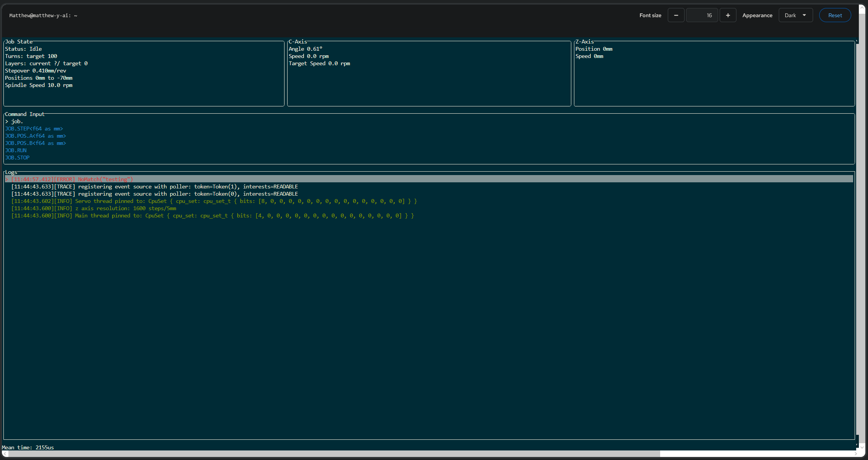Click the horizontal scrollbar thumb
The image size is (868, 460).
(x=334, y=454)
